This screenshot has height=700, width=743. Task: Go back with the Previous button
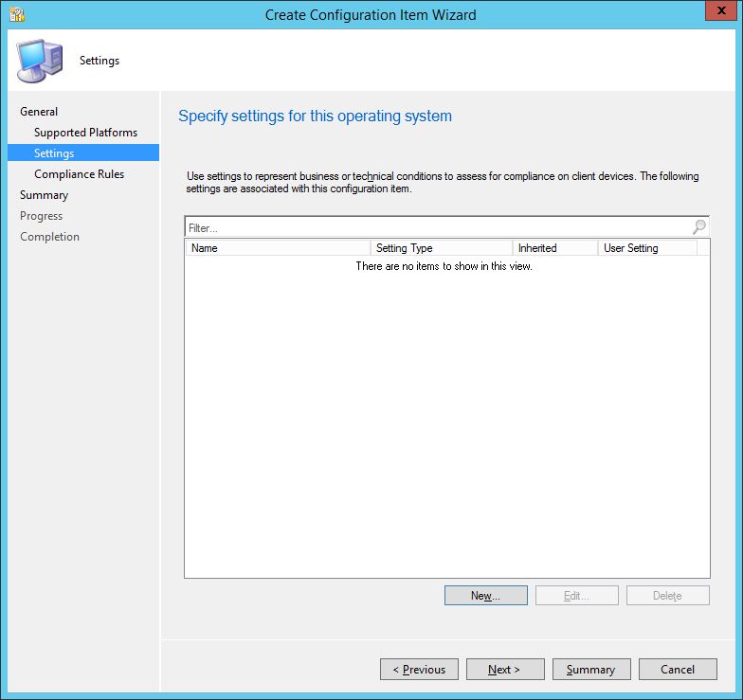pyautogui.click(x=419, y=669)
